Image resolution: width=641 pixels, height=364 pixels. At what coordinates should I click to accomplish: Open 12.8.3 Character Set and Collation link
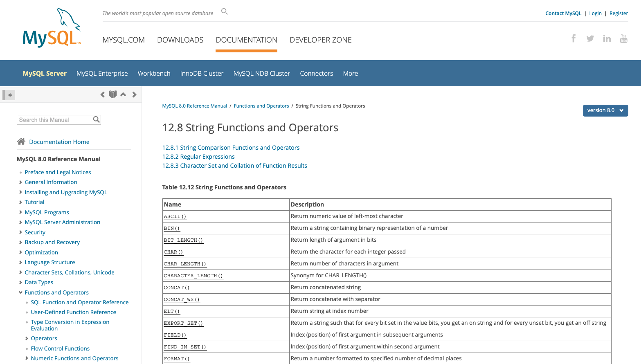coord(234,166)
